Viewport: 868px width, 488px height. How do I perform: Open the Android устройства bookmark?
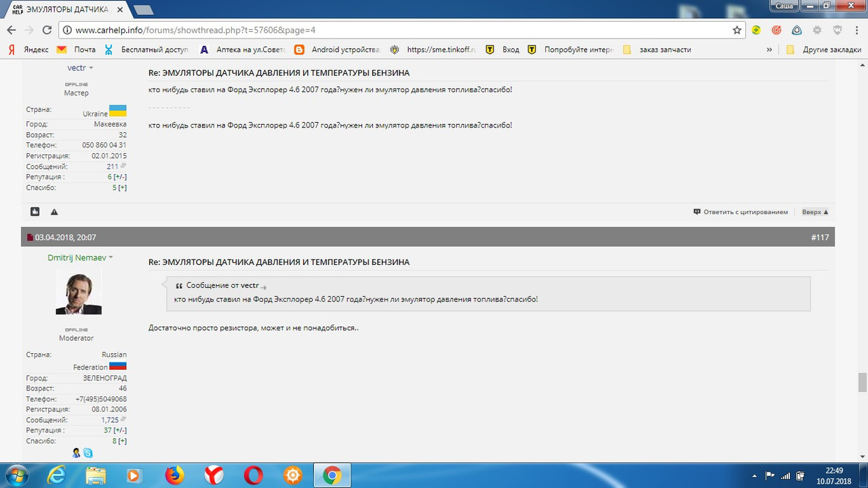337,49
